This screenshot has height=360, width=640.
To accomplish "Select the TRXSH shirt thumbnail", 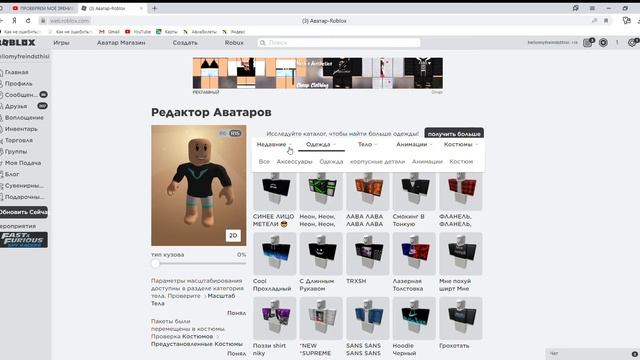I will tap(368, 253).
